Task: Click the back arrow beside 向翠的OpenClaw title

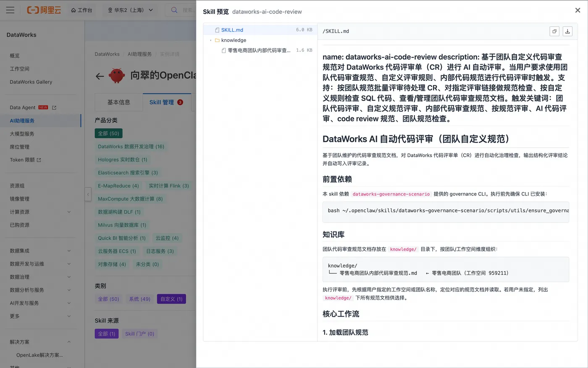Action: coord(100,76)
